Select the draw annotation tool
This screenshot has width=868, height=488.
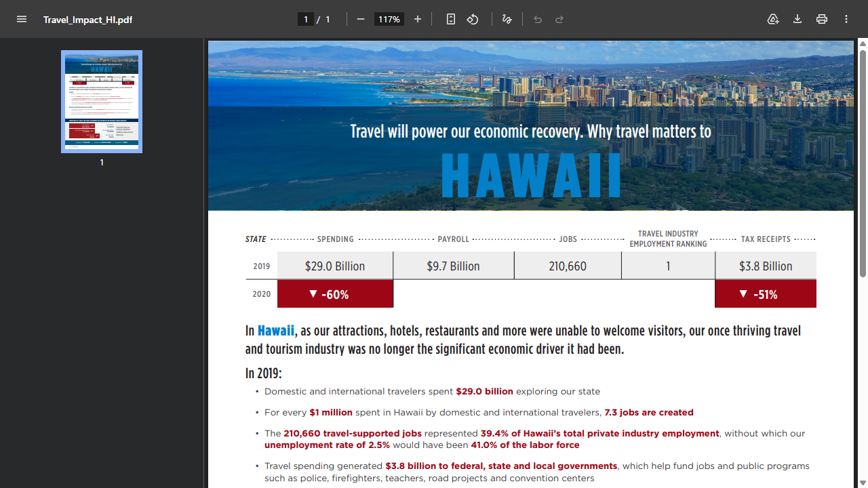coord(507,19)
